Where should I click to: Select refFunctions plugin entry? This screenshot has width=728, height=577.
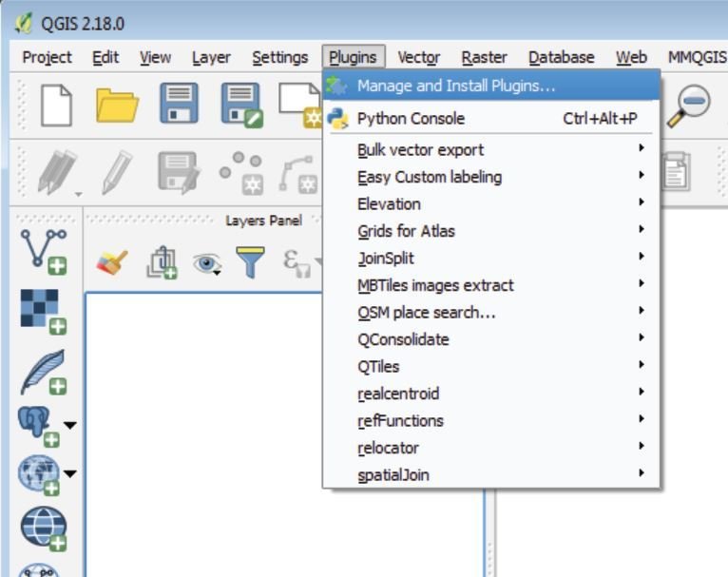coord(491,420)
